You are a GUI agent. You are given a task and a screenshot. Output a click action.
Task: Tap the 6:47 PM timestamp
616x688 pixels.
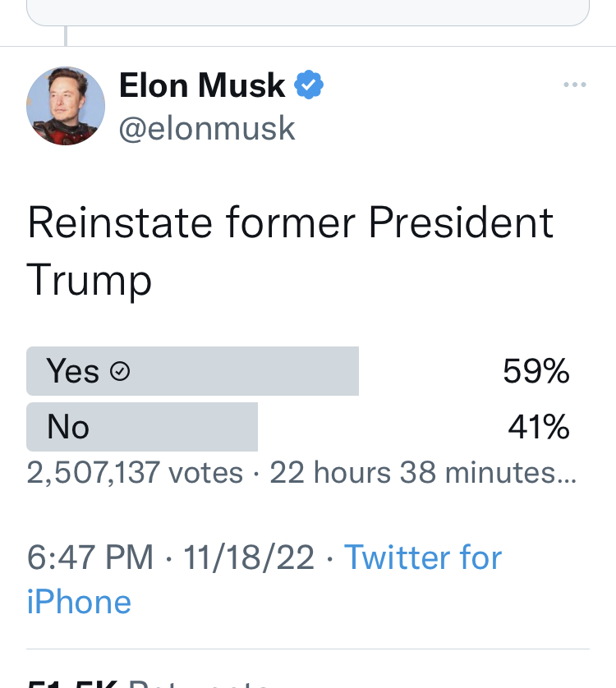pos(90,558)
